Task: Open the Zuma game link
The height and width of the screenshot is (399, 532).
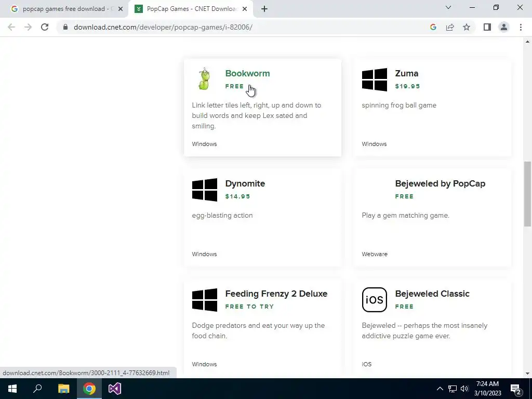Action: pos(406,73)
